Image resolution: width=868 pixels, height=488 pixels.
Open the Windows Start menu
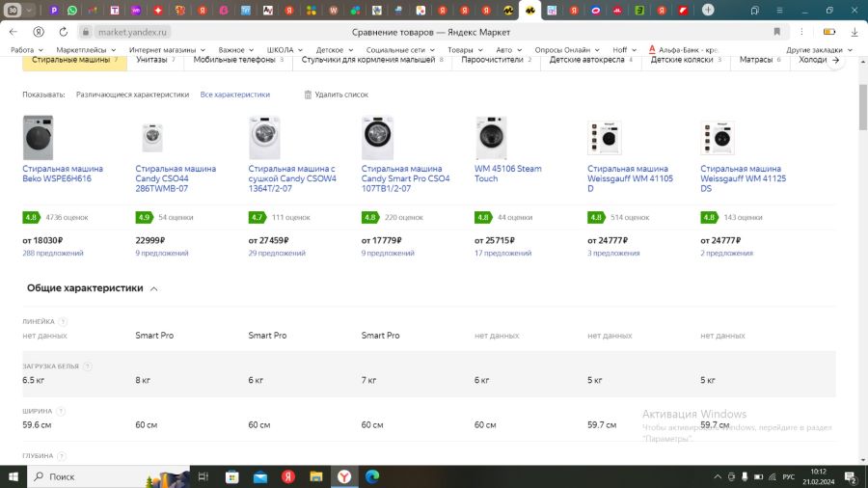click(x=14, y=476)
